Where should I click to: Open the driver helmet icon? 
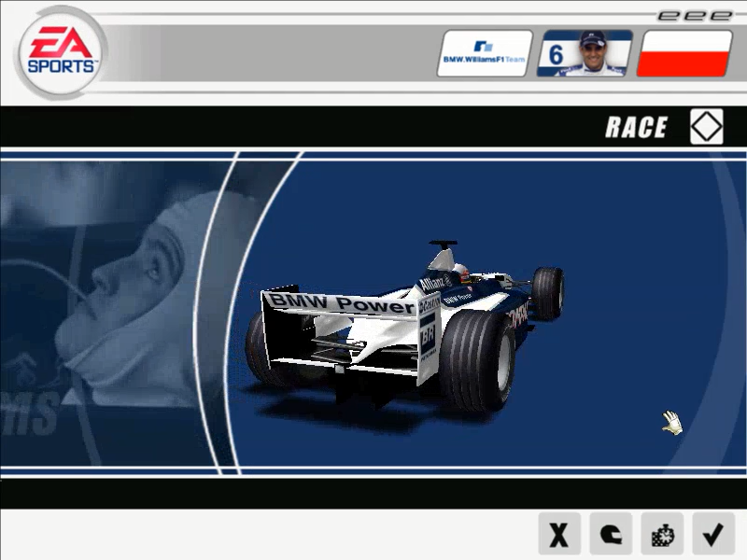[x=611, y=534]
